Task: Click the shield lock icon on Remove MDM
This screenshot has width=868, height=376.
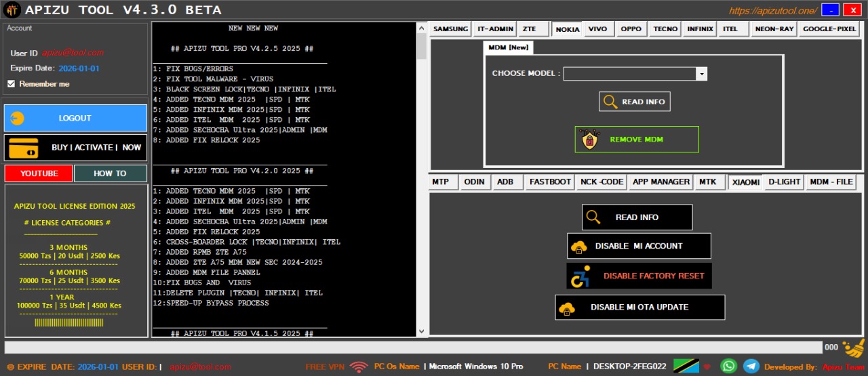Action: [589, 140]
